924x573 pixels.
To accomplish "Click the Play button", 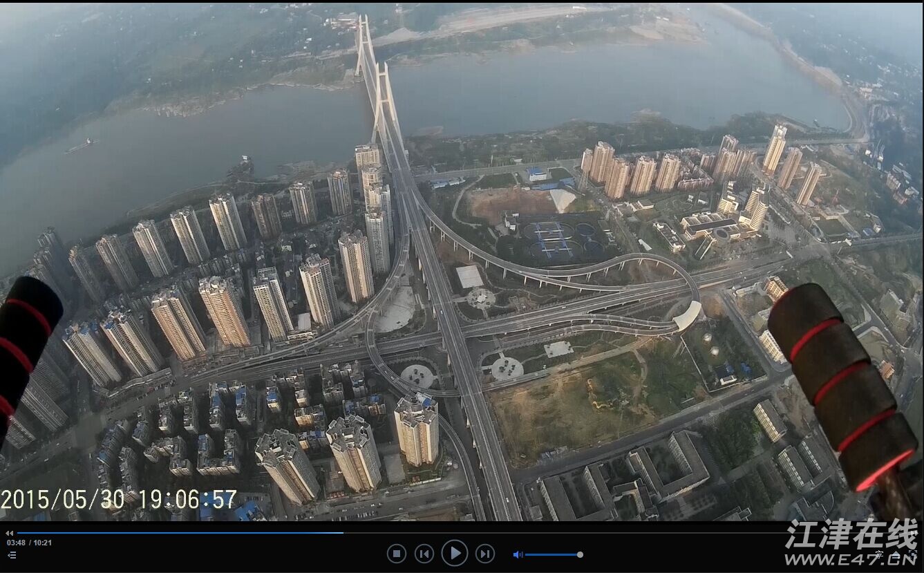I will [x=455, y=553].
